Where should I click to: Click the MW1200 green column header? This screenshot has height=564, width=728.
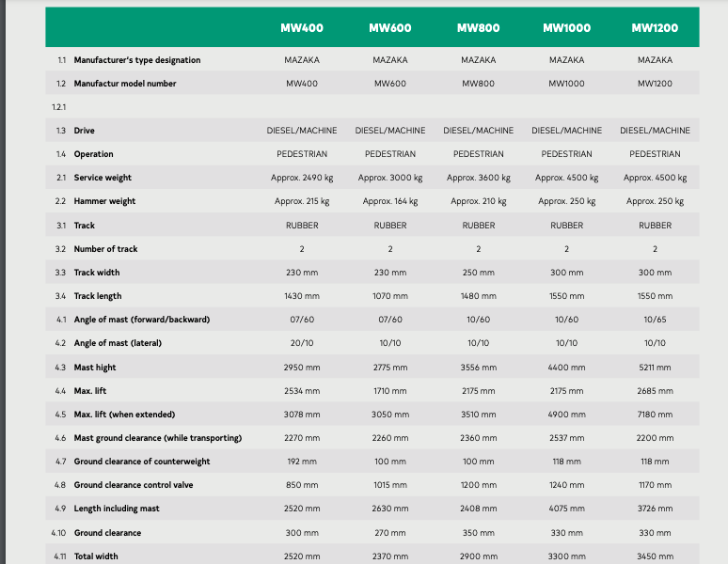point(655,28)
